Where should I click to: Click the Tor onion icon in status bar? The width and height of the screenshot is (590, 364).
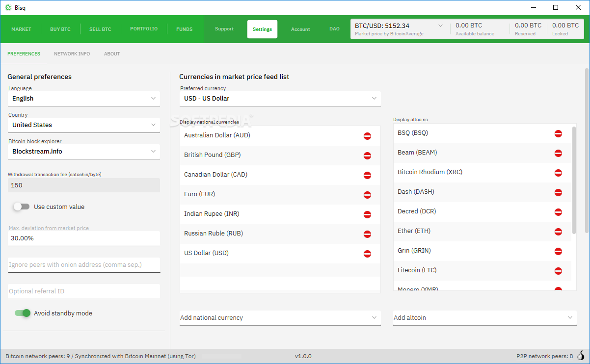[x=581, y=356]
